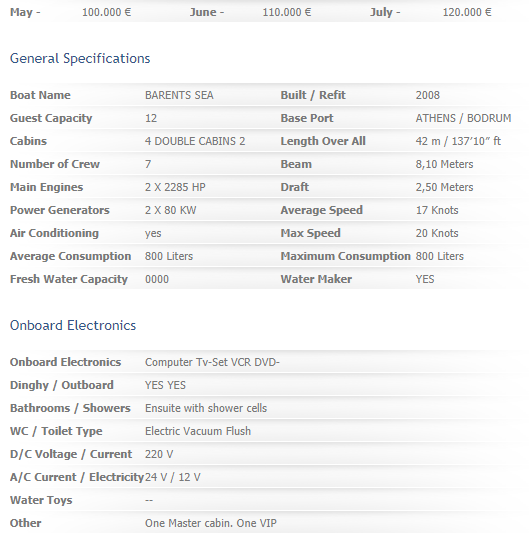This screenshot has width=529, height=541.
Task: Click the Average Speed 17 Knots value
Action: click(437, 210)
